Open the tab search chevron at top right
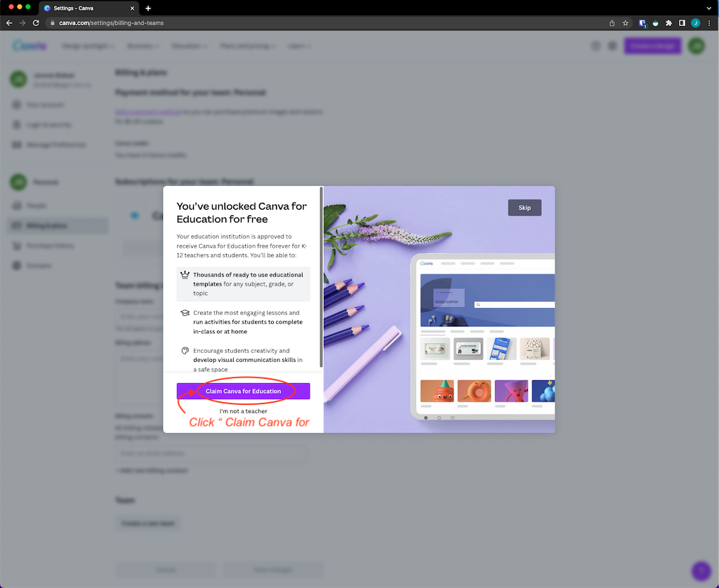This screenshot has height=588, width=719. 709,8
